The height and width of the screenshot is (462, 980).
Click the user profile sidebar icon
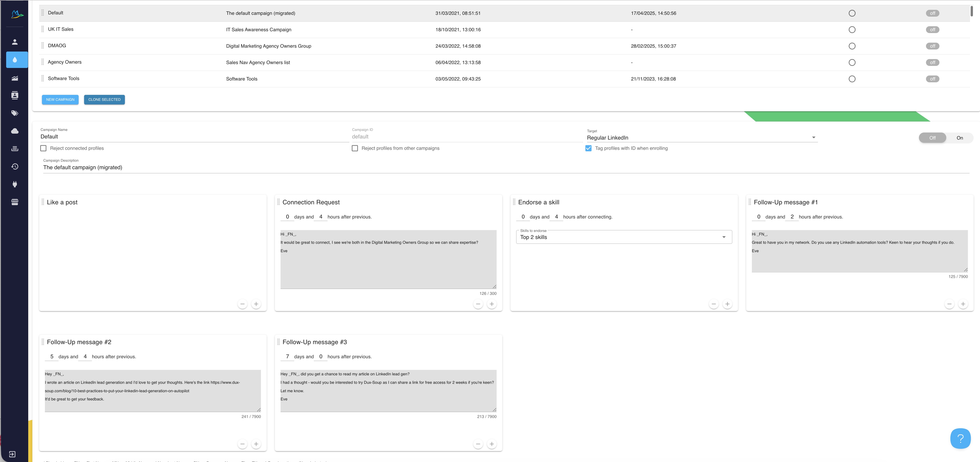point(15,42)
